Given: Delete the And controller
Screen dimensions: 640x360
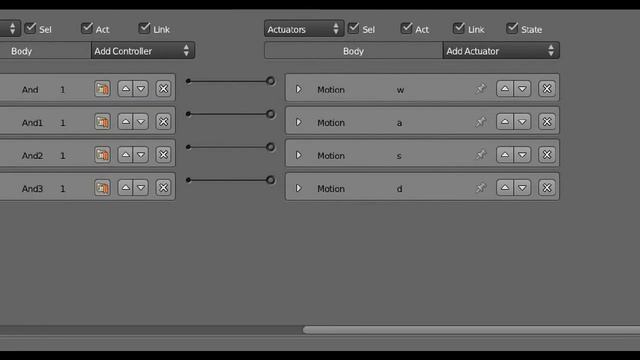Looking at the screenshot, I should coord(163,89).
